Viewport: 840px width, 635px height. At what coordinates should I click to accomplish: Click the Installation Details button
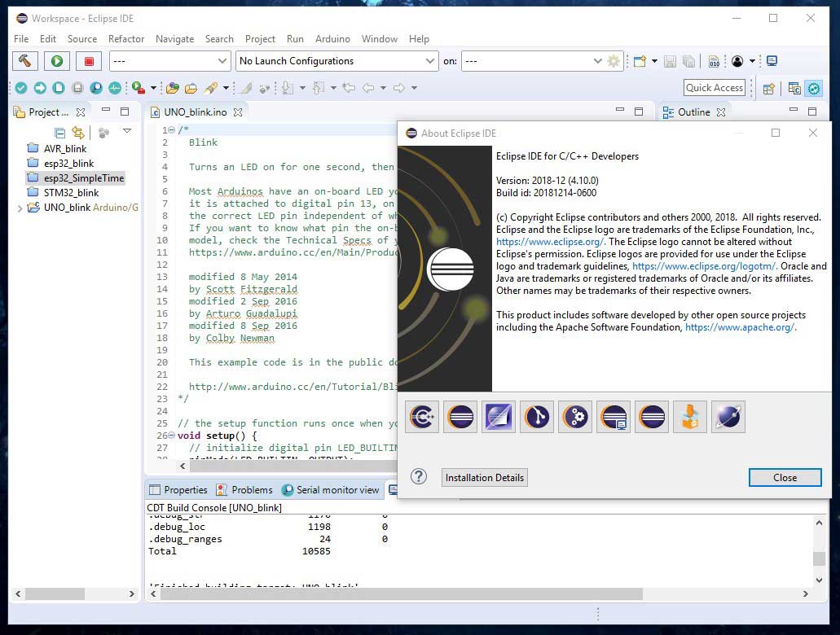(x=485, y=478)
